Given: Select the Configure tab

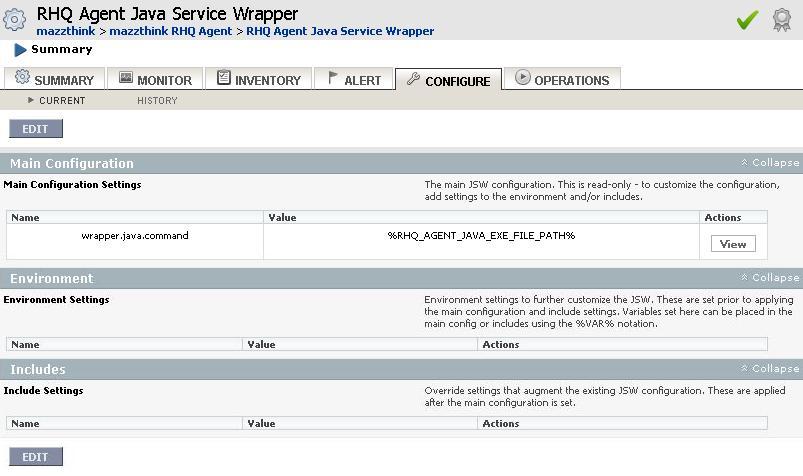Looking at the screenshot, I should [448, 81].
